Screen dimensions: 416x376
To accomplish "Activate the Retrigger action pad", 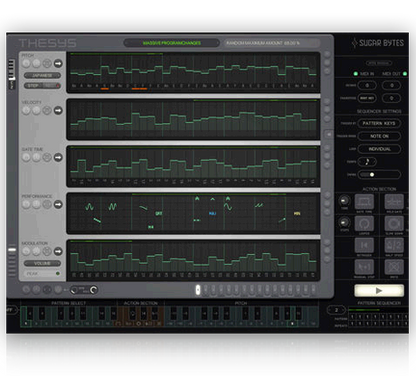I will 364,245.
